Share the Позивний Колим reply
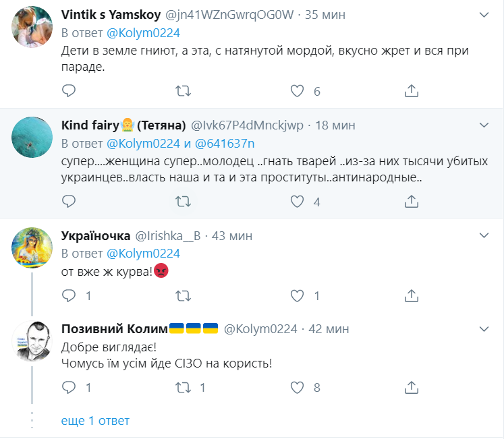504x439 pixels. click(412, 387)
